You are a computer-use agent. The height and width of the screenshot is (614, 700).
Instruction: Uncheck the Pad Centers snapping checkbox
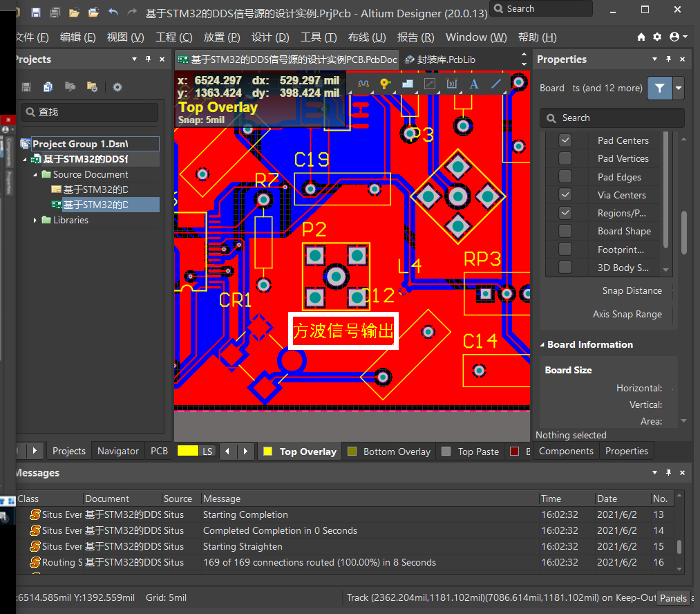[565, 140]
